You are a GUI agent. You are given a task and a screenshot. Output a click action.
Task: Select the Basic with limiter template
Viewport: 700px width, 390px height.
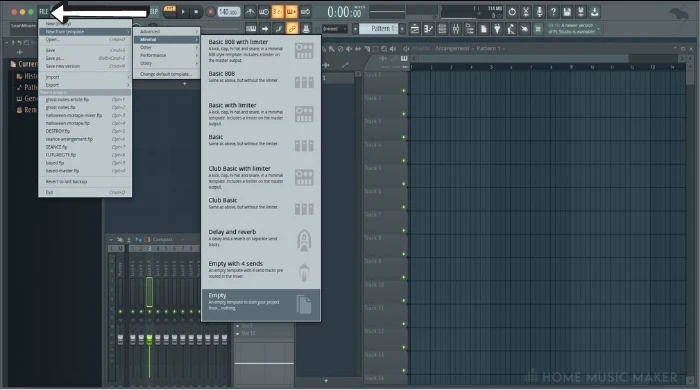click(x=261, y=115)
